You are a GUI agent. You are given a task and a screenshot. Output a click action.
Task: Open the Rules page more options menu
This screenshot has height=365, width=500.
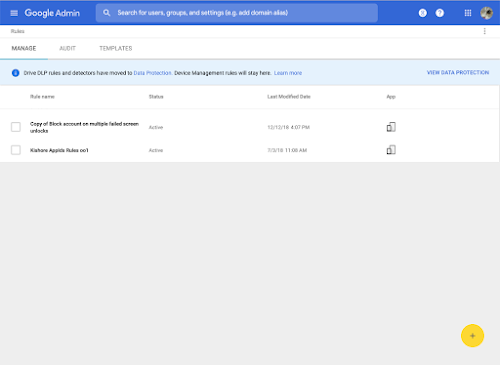pos(484,31)
